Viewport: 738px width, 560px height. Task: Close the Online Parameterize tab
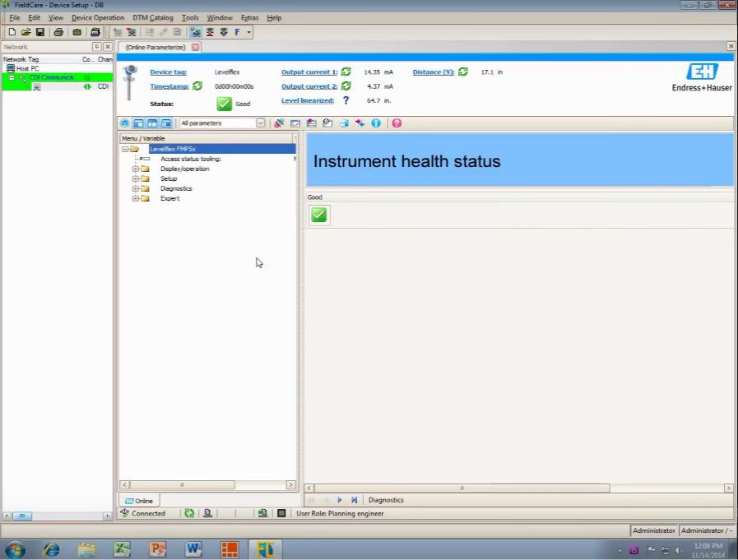tap(195, 47)
